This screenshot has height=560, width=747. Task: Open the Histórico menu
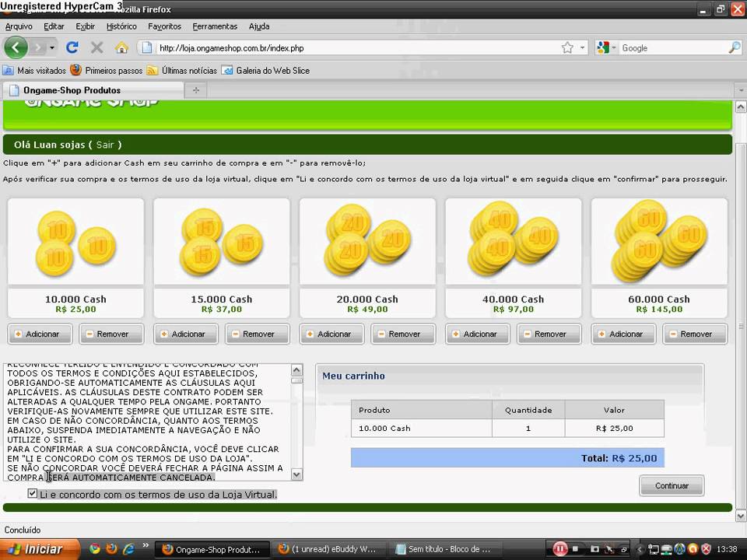[x=121, y=26]
